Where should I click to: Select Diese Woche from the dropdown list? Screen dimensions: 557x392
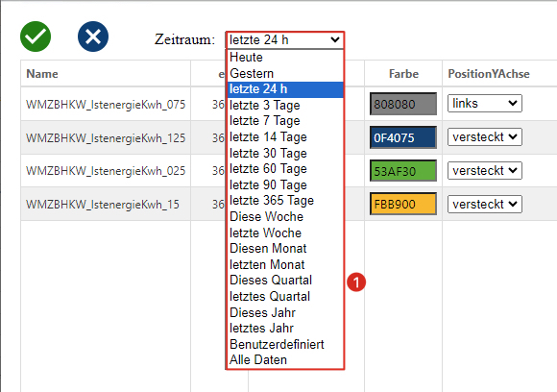(x=285, y=216)
